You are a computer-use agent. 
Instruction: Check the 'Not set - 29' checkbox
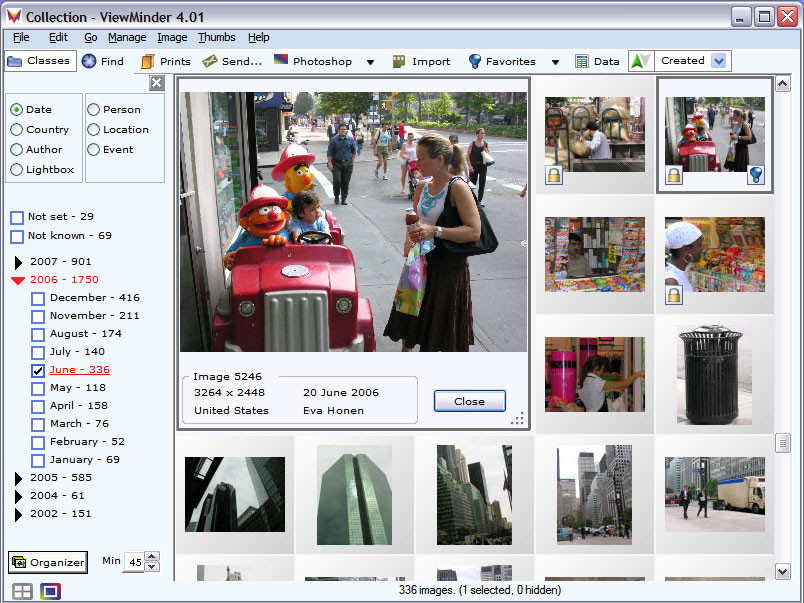pos(17,217)
